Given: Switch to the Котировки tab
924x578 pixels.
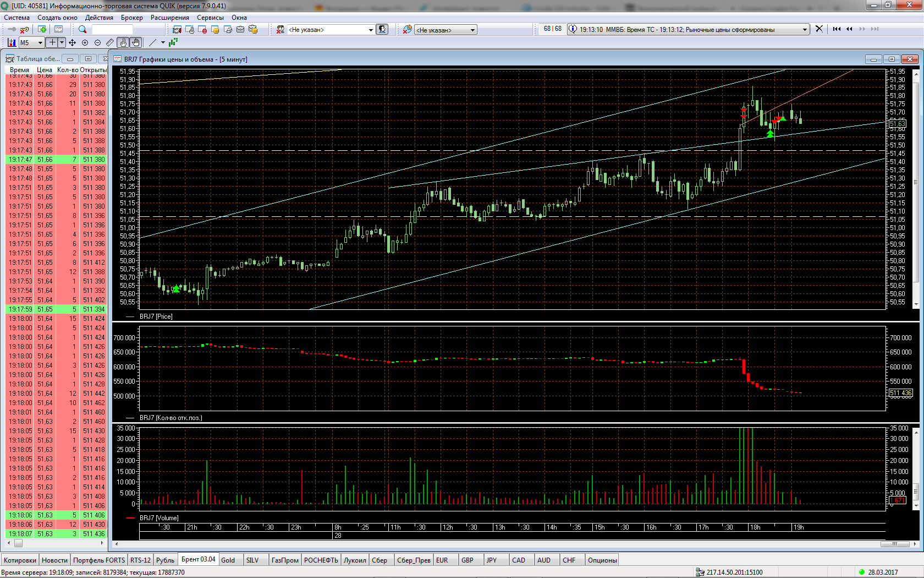Looking at the screenshot, I should pyautogui.click(x=20, y=560).
